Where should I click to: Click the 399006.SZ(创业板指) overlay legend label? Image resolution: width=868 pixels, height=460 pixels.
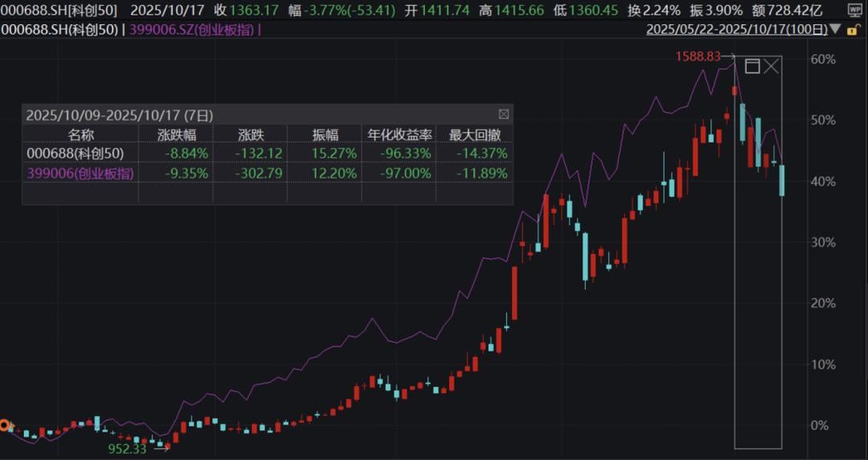tap(199, 30)
